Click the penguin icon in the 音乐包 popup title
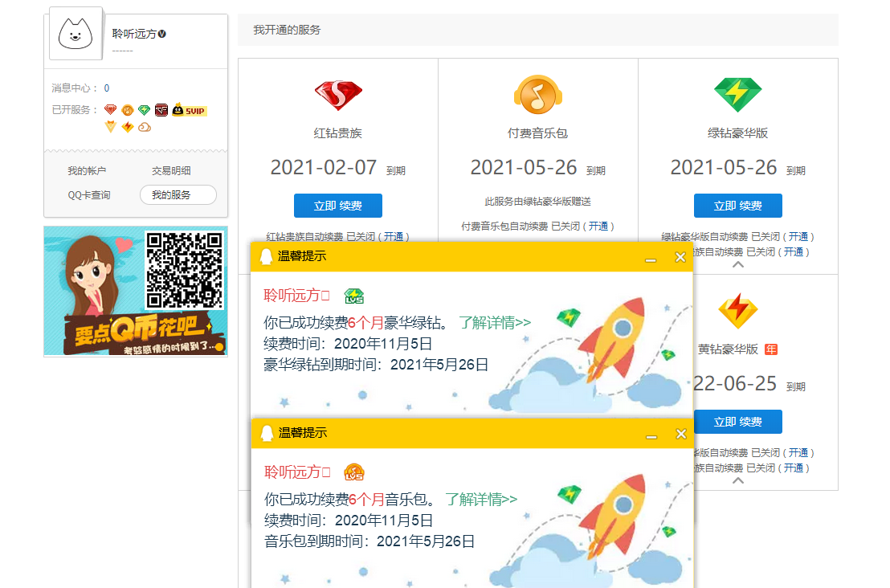The height and width of the screenshot is (588, 890). [267, 433]
